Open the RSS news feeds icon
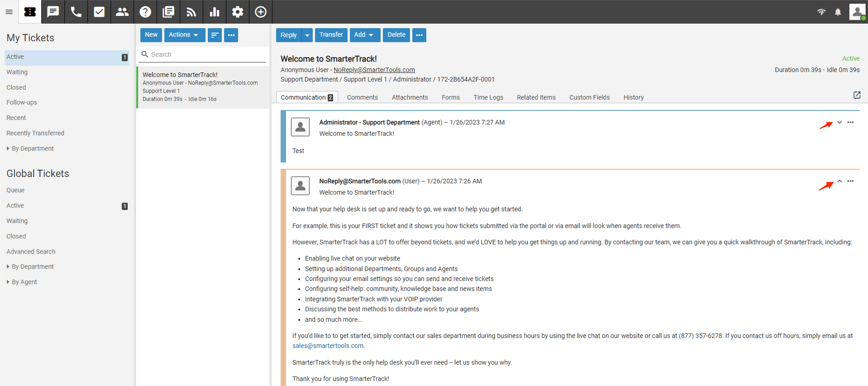The width and height of the screenshot is (868, 386). tap(191, 12)
